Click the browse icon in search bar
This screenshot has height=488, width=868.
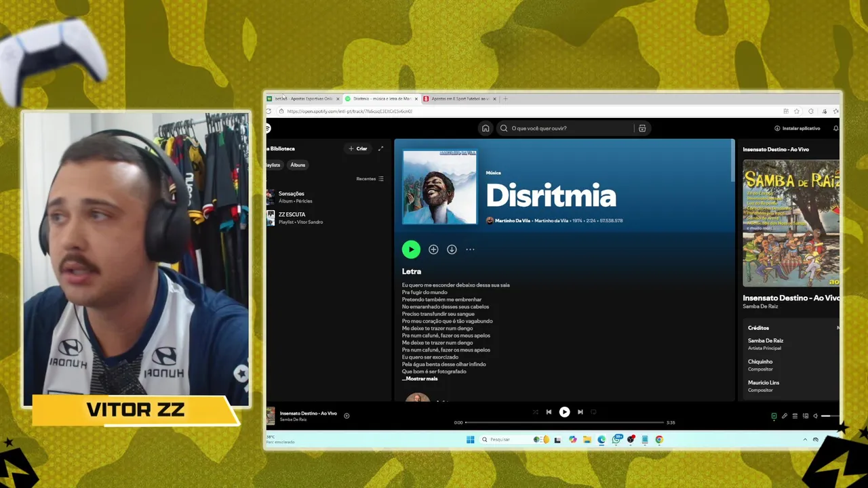[642, 128]
